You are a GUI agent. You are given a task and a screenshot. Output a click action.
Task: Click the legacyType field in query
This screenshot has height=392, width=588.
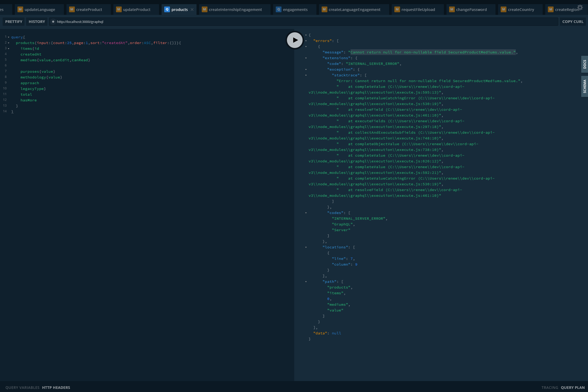[32, 89]
